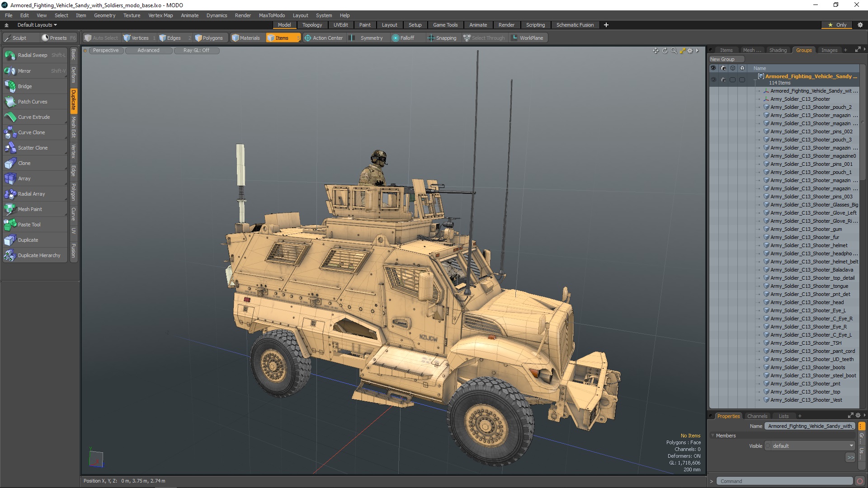Image resolution: width=868 pixels, height=488 pixels.
Task: Open the Geometry menu
Action: 104,15
